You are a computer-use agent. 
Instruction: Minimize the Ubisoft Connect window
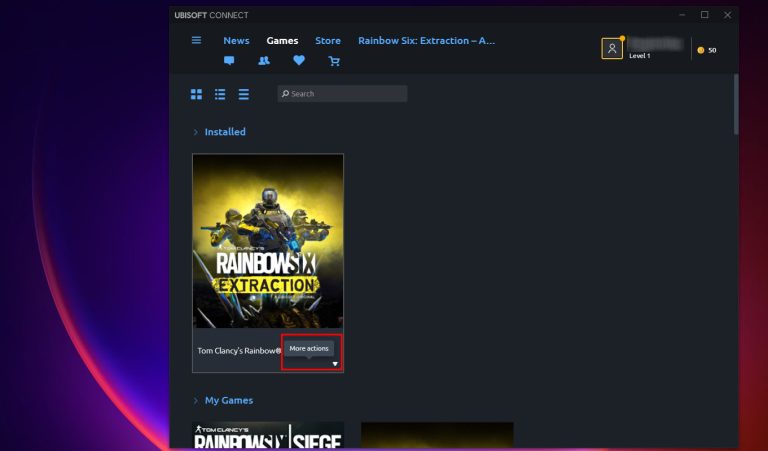pyautogui.click(x=682, y=15)
